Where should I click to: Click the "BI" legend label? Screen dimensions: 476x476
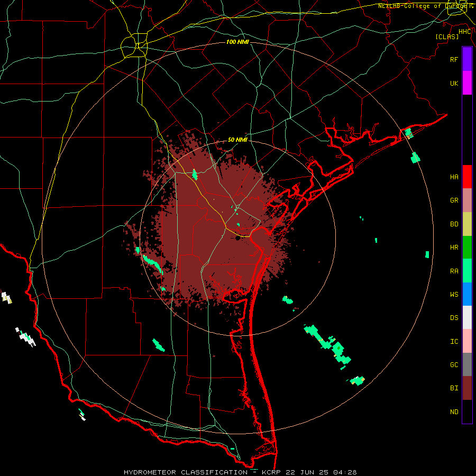pyautogui.click(x=454, y=388)
